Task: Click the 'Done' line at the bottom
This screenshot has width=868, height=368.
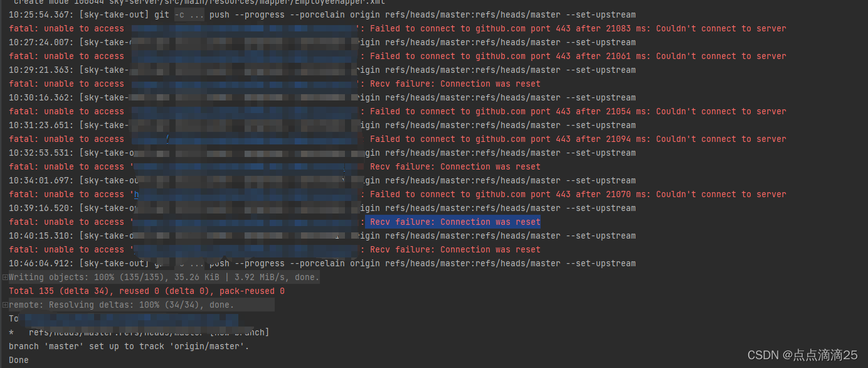Action: pyautogui.click(x=18, y=360)
